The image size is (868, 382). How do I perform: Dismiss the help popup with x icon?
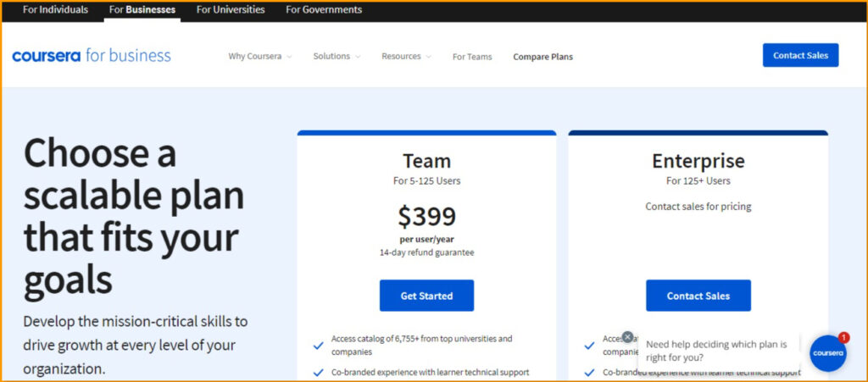click(627, 336)
